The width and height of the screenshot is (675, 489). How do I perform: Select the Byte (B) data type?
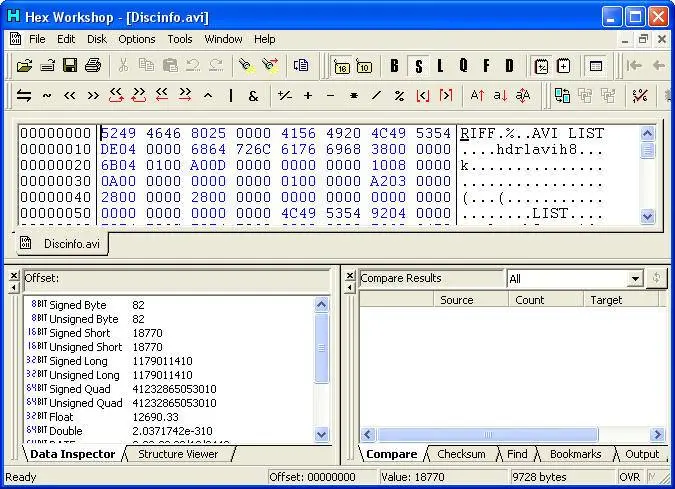click(394, 66)
